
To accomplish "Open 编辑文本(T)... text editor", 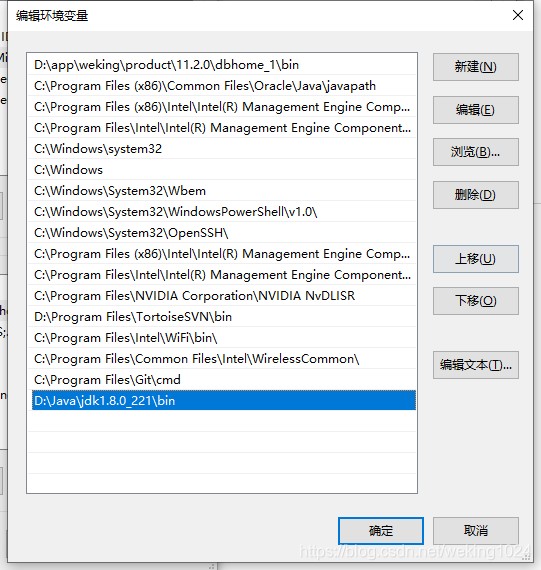I will point(476,365).
